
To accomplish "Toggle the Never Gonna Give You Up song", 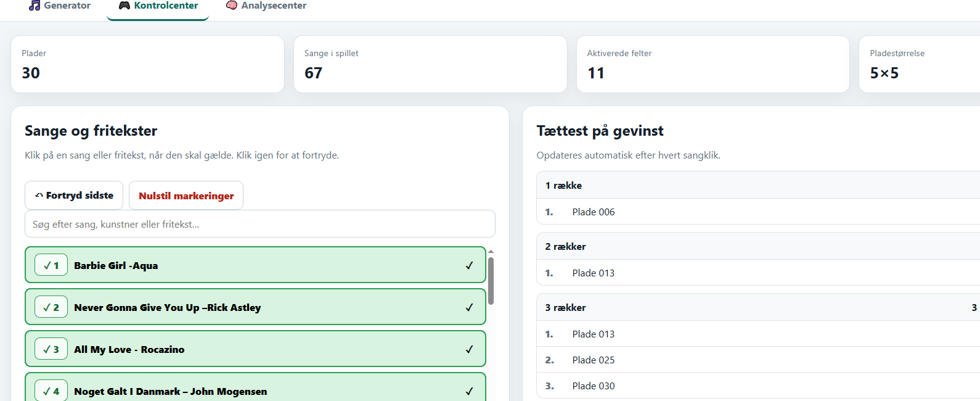I will click(255, 307).
